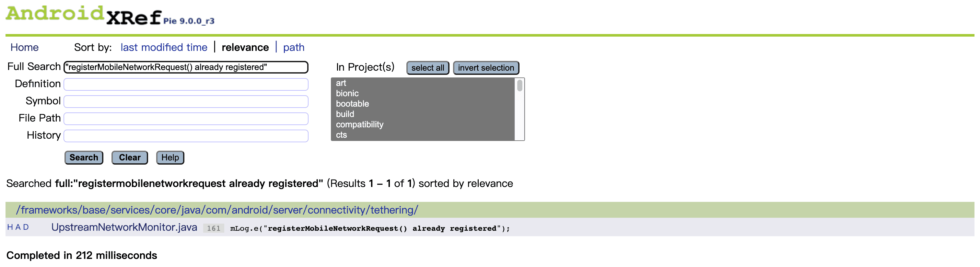Select the art project in list
Viewport: 980px width, 267px height.
point(341,83)
